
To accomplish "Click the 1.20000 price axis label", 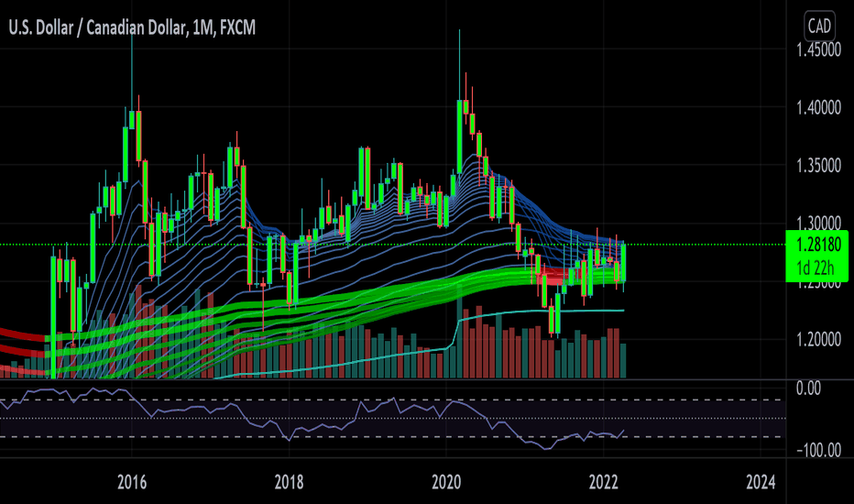I will pos(818,339).
